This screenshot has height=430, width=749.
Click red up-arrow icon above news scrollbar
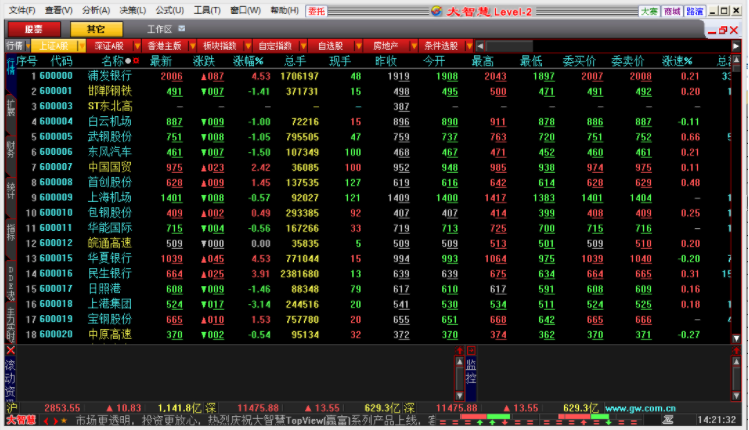point(460,350)
